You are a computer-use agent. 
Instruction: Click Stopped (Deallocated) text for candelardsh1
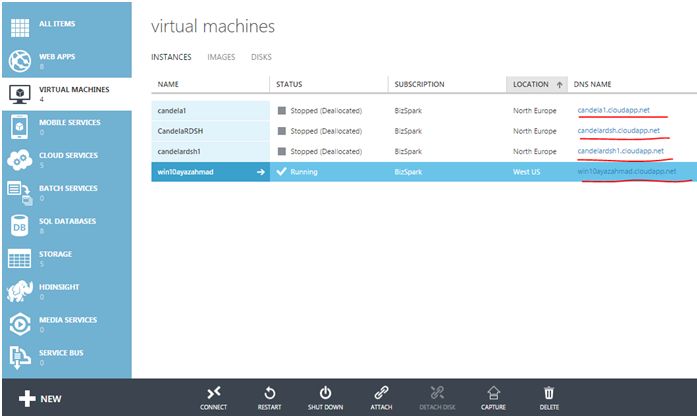pos(326,151)
